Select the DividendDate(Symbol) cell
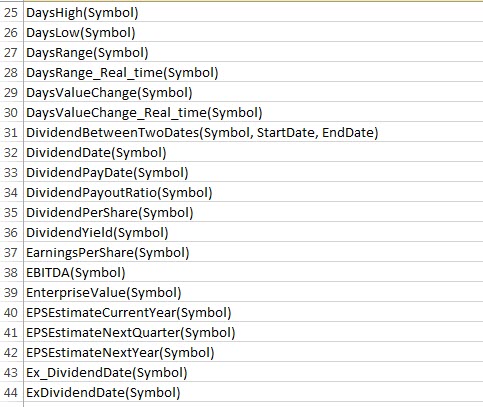The height and width of the screenshot is (407, 483). click(253, 152)
